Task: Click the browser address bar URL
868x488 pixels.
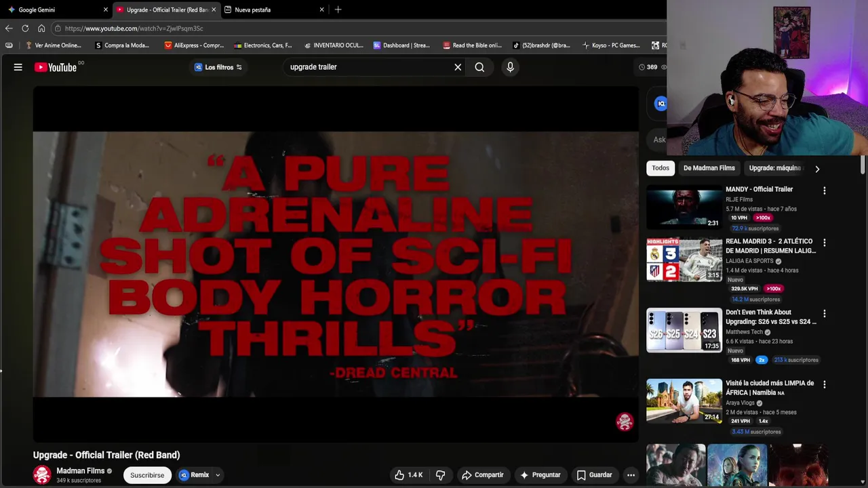Action: 134,28
